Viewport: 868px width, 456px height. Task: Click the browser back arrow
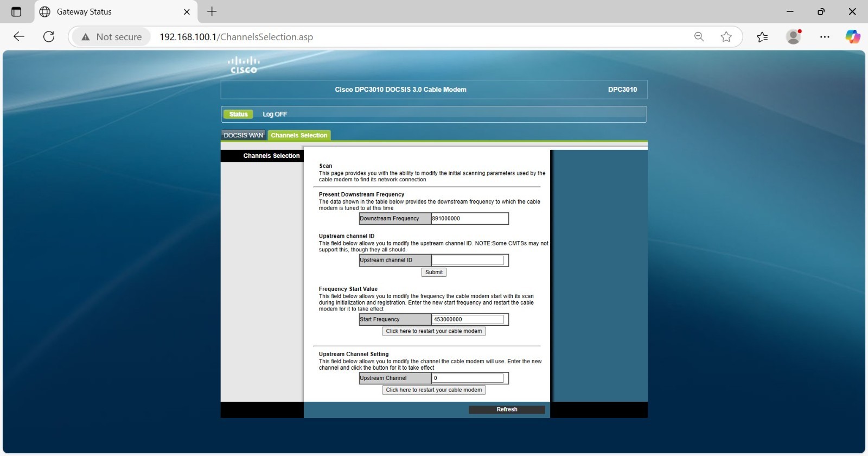pyautogui.click(x=19, y=36)
